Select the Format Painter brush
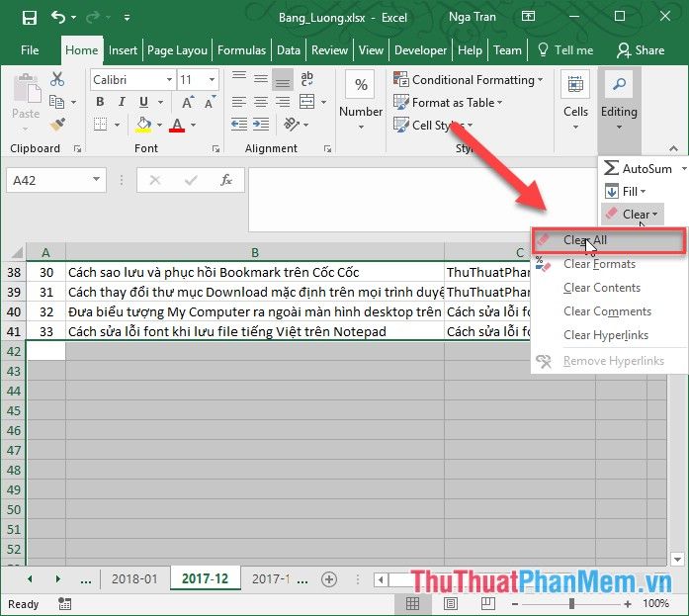Viewport: 689px width, 616px height. pyautogui.click(x=56, y=125)
